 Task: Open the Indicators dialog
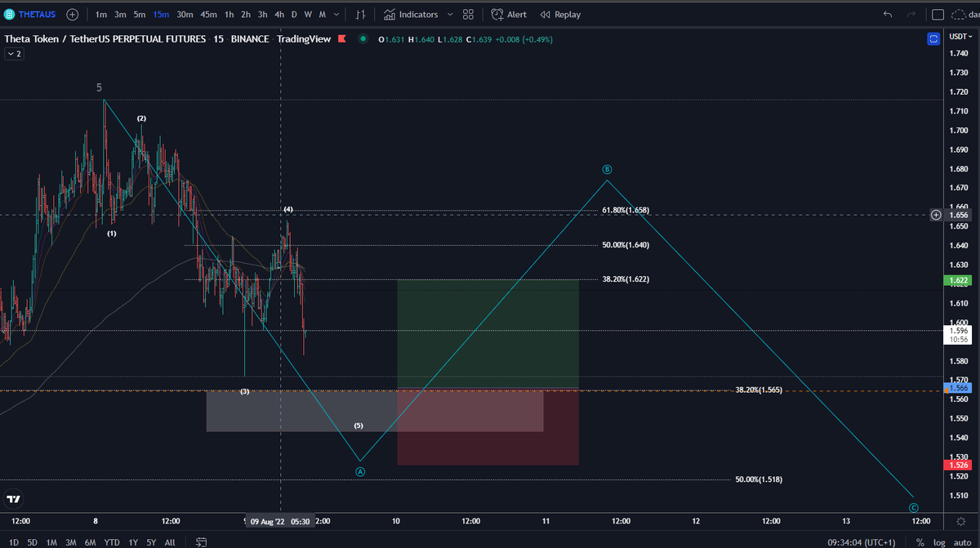[x=411, y=14]
